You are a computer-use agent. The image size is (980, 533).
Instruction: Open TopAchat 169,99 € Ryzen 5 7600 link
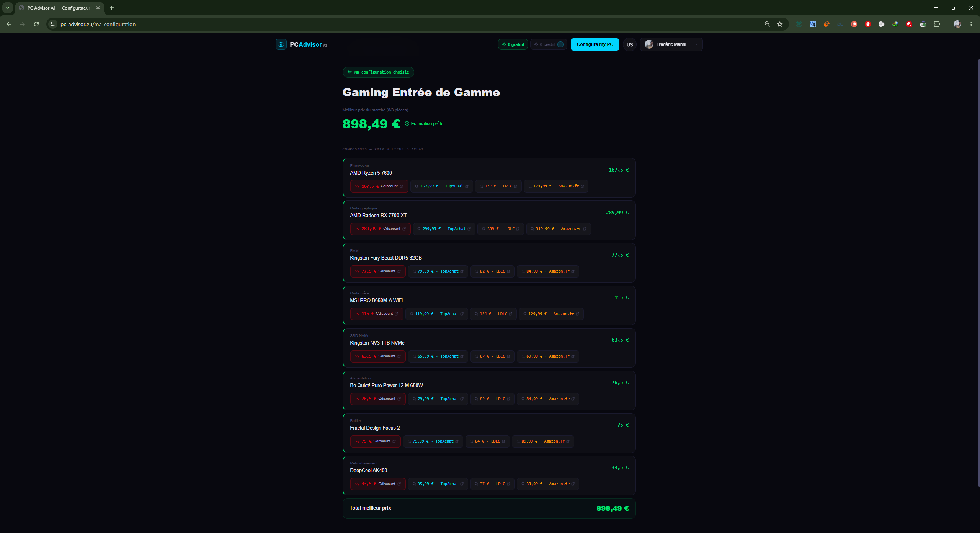[x=442, y=186]
